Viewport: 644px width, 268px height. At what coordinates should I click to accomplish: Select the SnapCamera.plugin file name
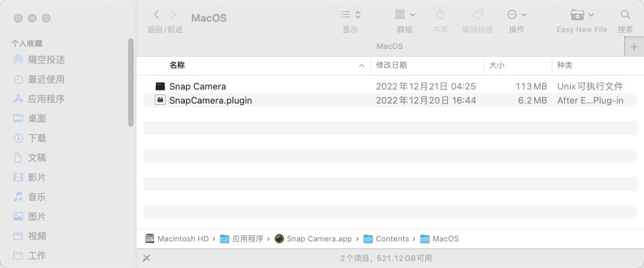pyautogui.click(x=211, y=100)
